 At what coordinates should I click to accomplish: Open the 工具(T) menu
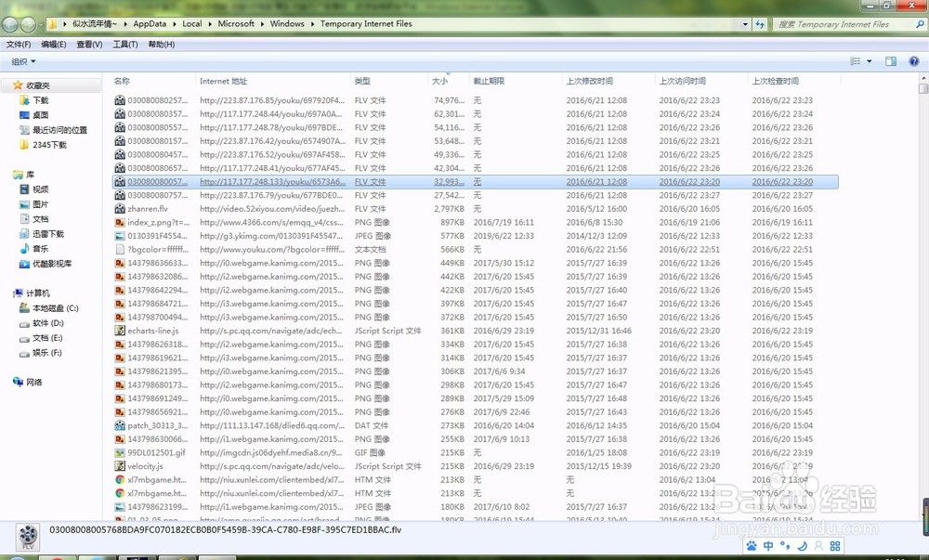pos(124,44)
